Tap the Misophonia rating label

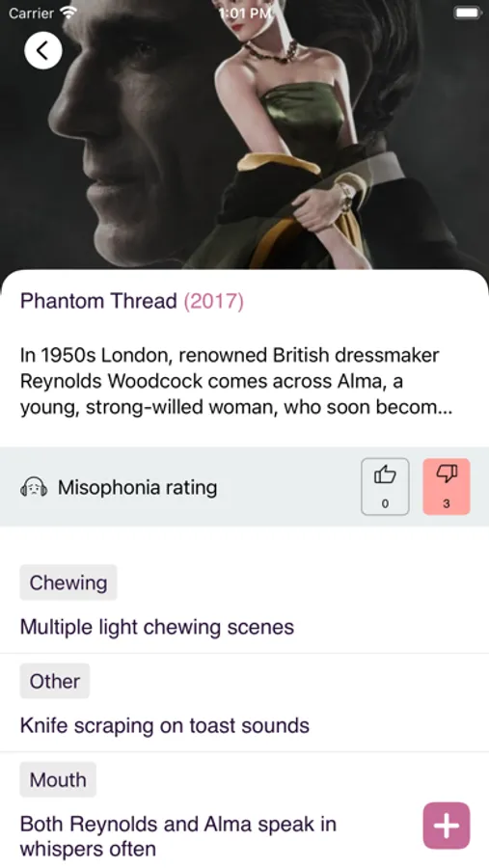pyautogui.click(x=137, y=488)
